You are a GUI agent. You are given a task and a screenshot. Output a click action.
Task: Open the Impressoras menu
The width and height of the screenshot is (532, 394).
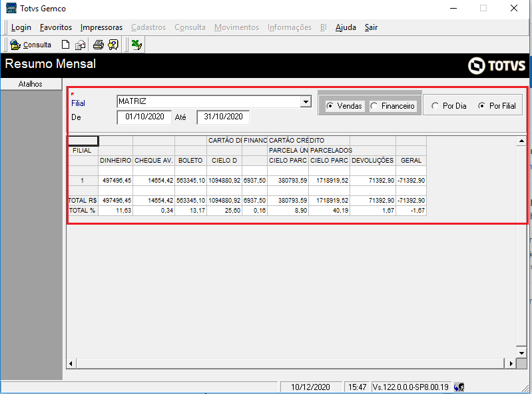101,27
